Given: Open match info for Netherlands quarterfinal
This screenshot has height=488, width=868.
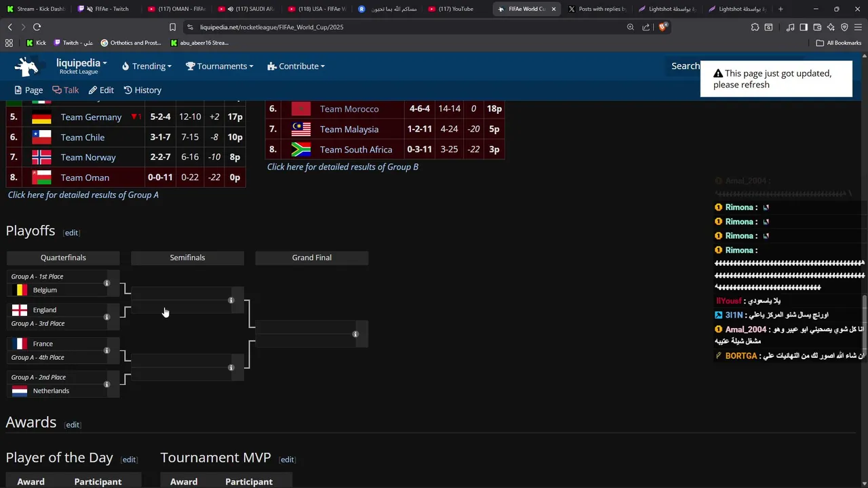Looking at the screenshot, I should 106,384.
